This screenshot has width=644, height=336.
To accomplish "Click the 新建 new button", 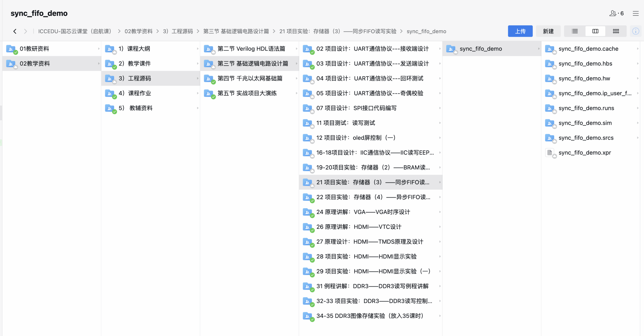I will click(548, 31).
